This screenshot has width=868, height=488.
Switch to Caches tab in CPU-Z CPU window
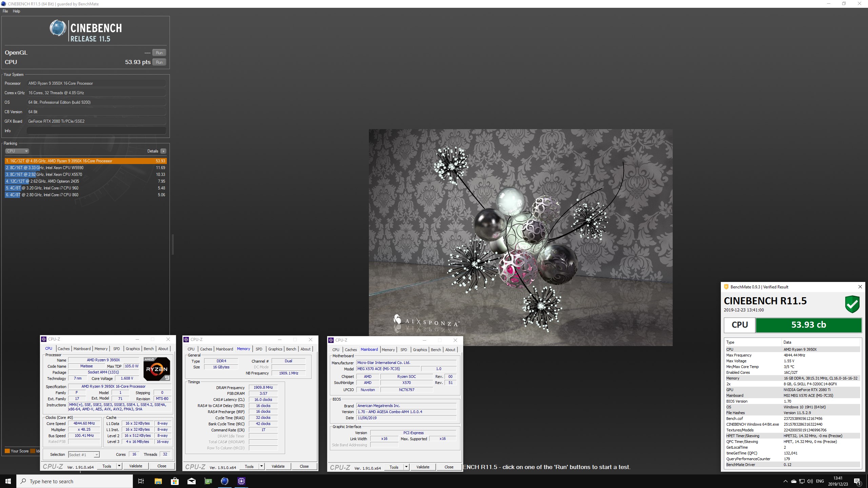tap(63, 349)
